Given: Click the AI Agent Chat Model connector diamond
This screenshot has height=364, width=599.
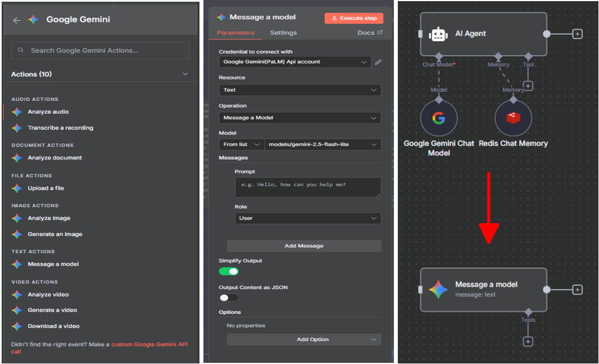Looking at the screenshot, I should (438, 56).
